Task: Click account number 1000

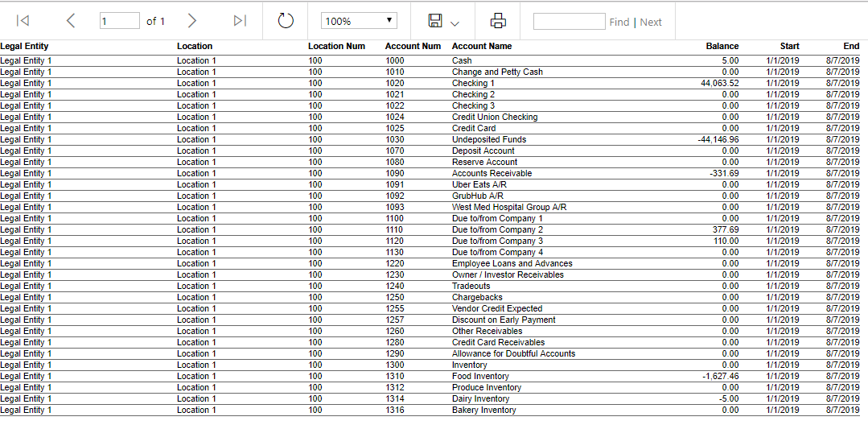Action: click(395, 60)
